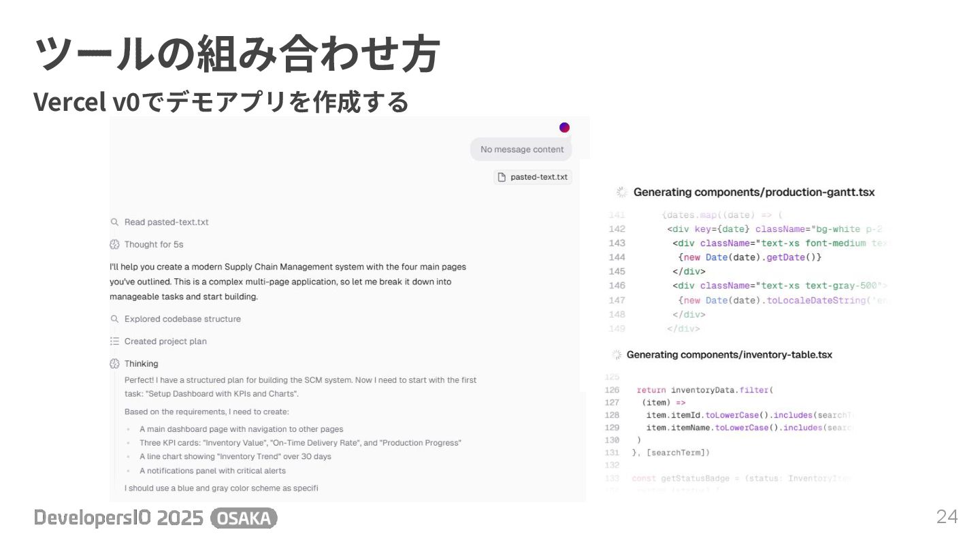Click bullet 'A main dashboard page with navigation'

tap(242, 429)
